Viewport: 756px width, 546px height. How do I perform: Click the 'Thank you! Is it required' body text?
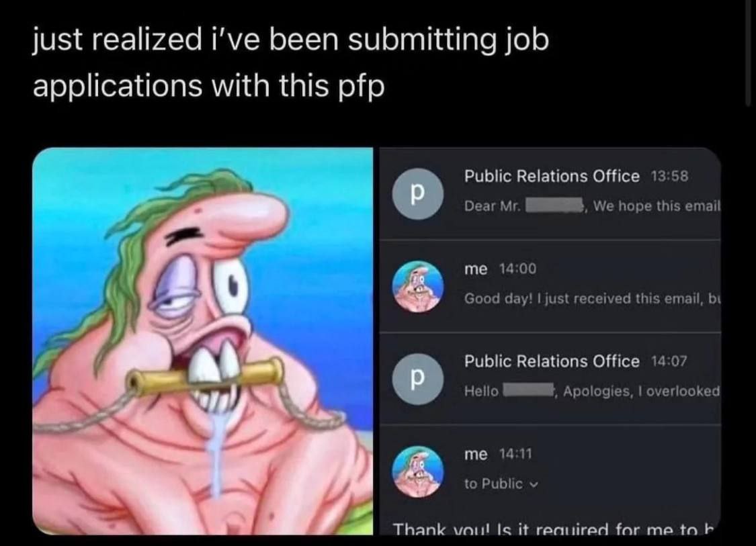pyautogui.click(x=552, y=529)
